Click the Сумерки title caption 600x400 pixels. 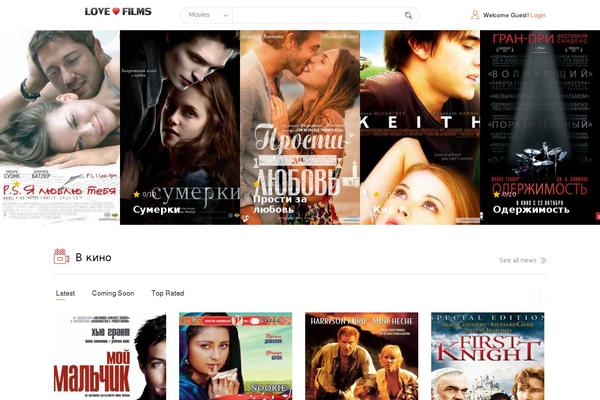coord(157,209)
